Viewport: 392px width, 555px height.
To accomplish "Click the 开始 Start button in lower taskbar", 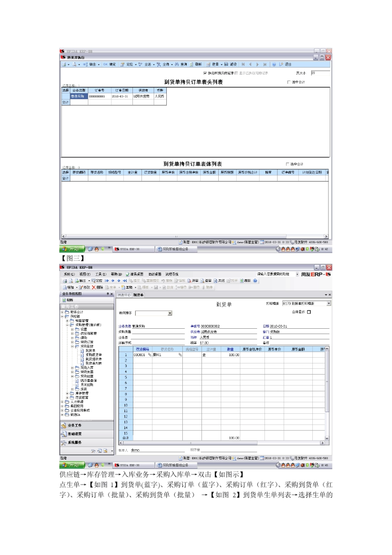I will pos(72,465).
